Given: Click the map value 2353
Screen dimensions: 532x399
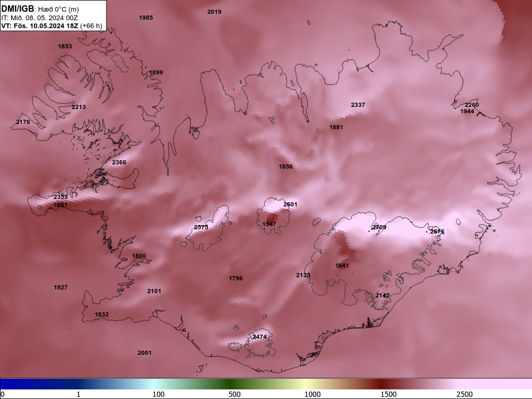Looking at the screenshot, I should pyautogui.click(x=61, y=197).
